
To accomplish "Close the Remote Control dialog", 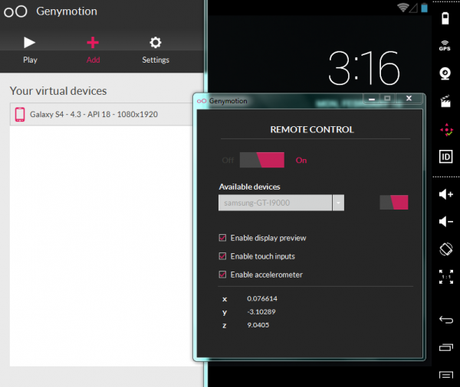I will pos(409,98).
